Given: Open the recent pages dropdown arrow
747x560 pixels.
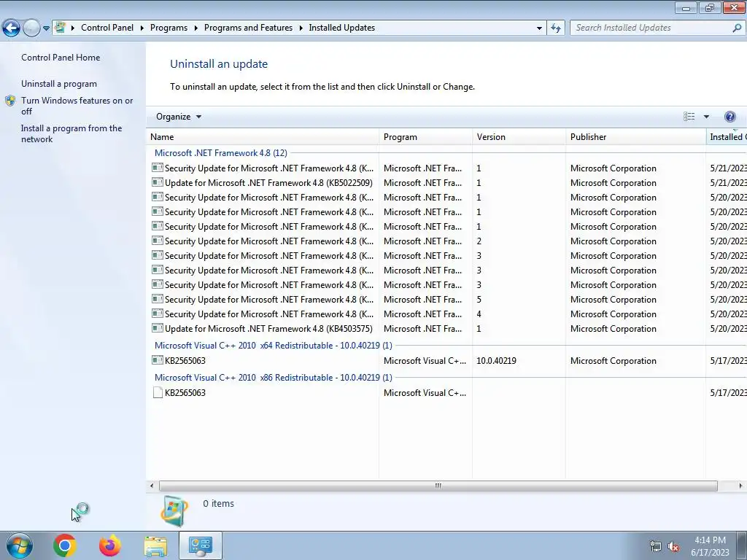Looking at the screenshot, I should pos(46,28).
